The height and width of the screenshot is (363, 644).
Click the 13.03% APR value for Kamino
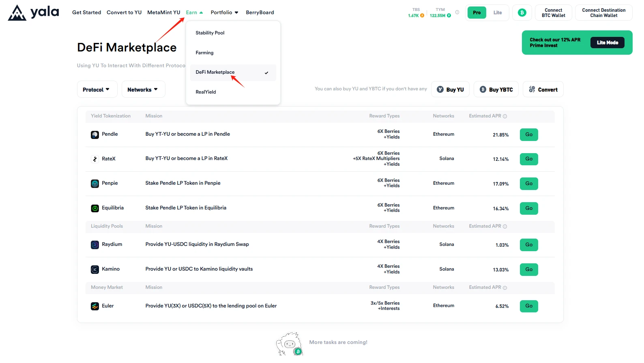(x=501, y=270)
